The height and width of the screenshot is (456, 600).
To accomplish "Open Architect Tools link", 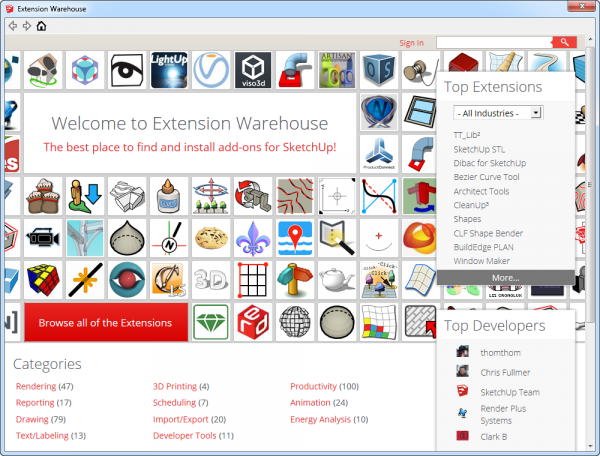I will click(481, 191).
